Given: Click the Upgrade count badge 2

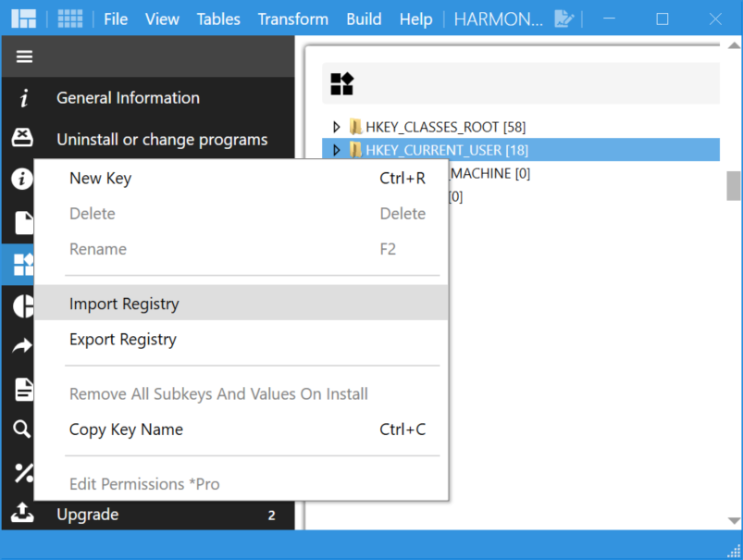Looking at the screenshot, I should (x=271, y=516).
